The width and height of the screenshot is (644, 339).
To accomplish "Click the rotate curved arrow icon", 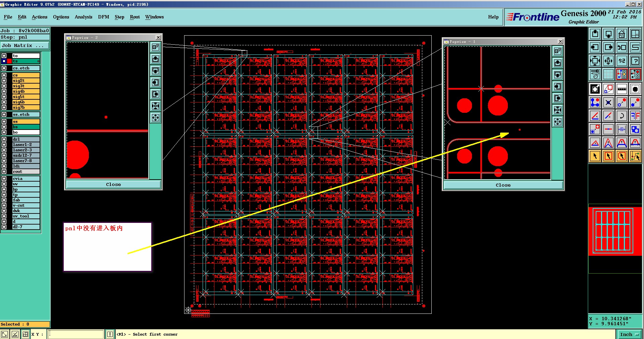I will pos(622,116).
